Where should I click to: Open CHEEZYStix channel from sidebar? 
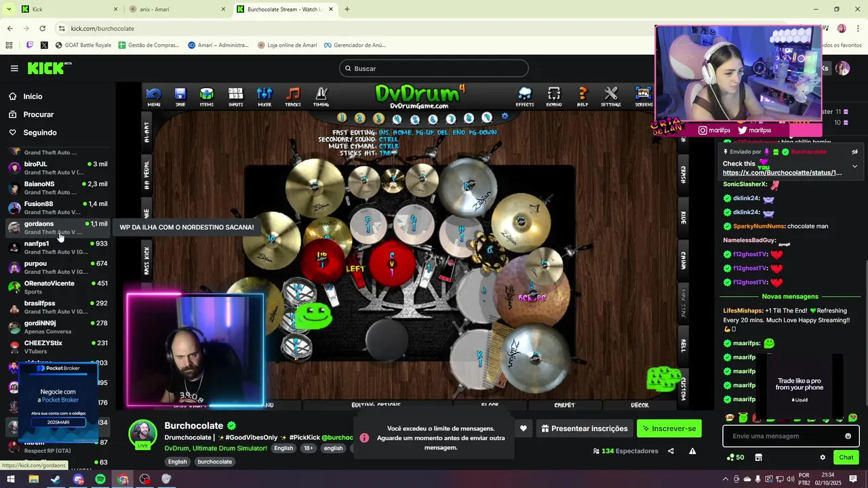[58, 347]
